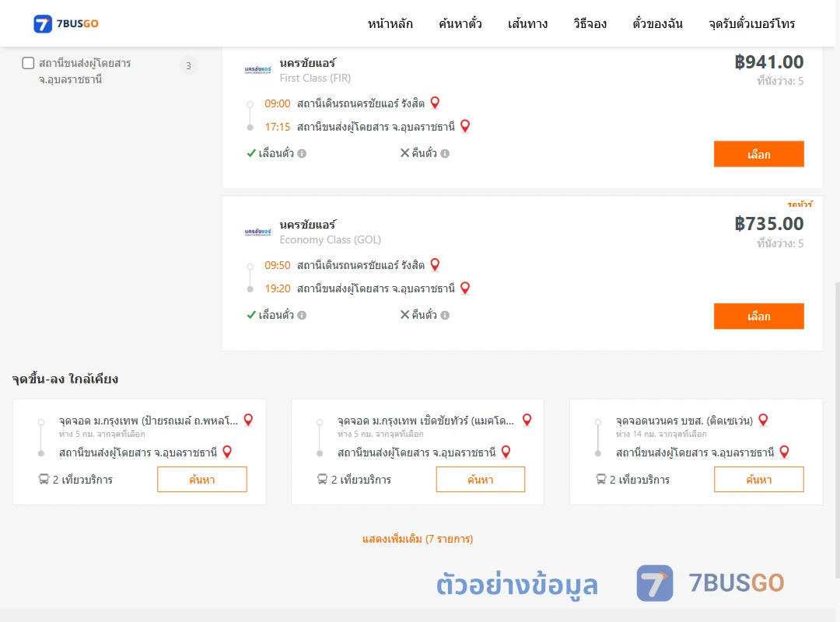The image size is (840, 622).
Task: Click the First Class (FIR) label
Action: (315, 79)
